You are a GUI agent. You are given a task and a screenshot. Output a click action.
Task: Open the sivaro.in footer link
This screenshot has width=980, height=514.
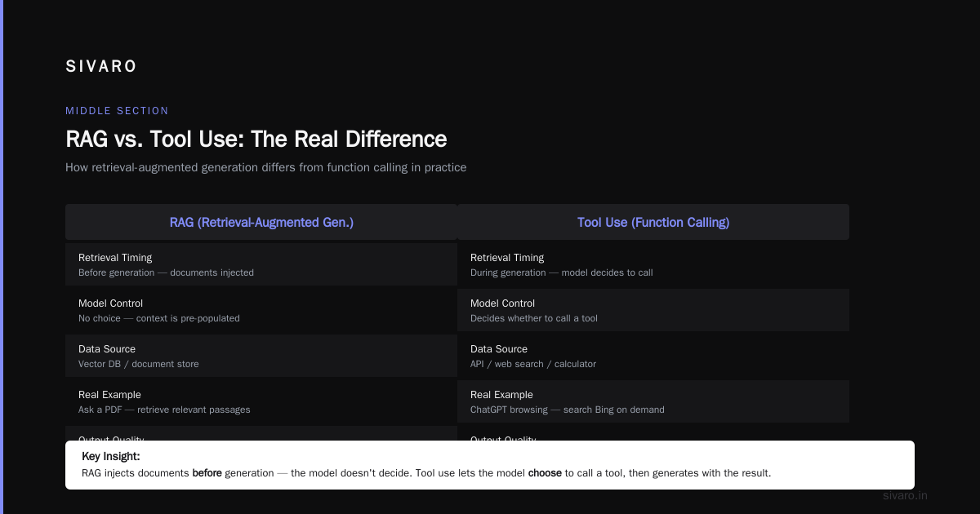[x=906, y=495]
